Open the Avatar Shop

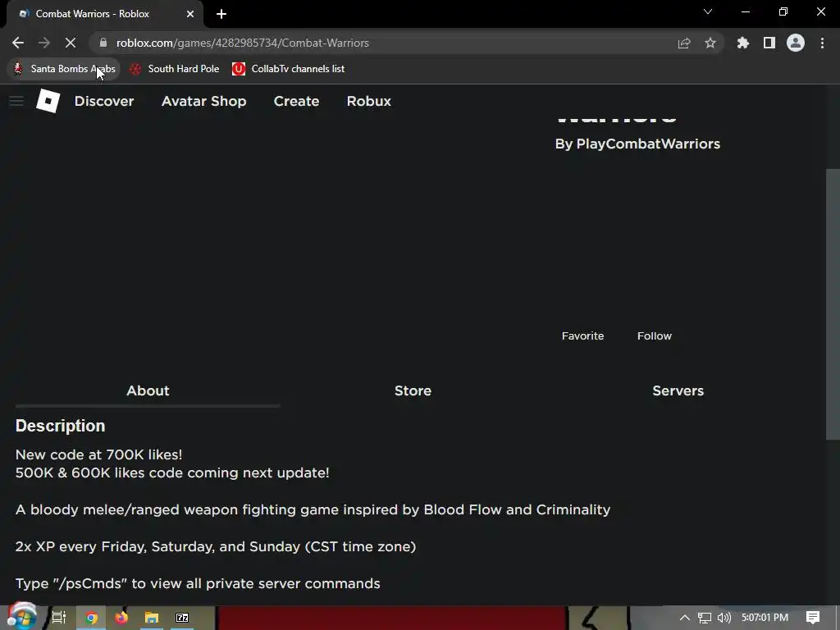[203, 101]
